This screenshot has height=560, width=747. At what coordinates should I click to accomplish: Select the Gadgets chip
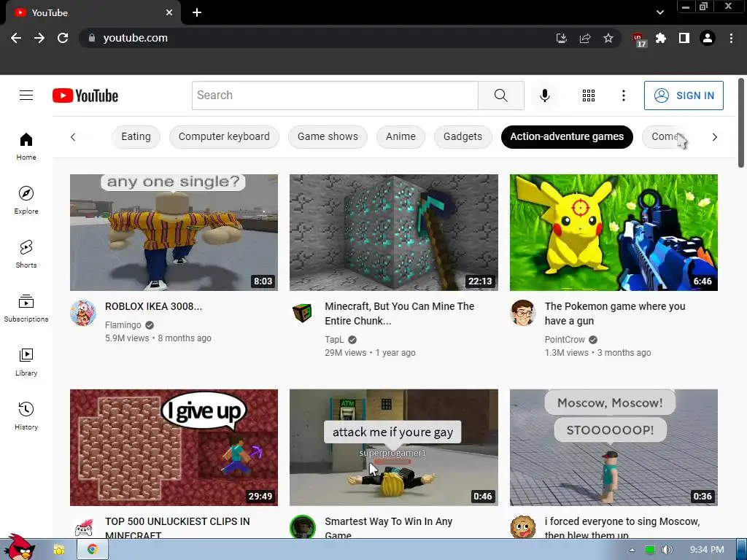tap(462, 136)
